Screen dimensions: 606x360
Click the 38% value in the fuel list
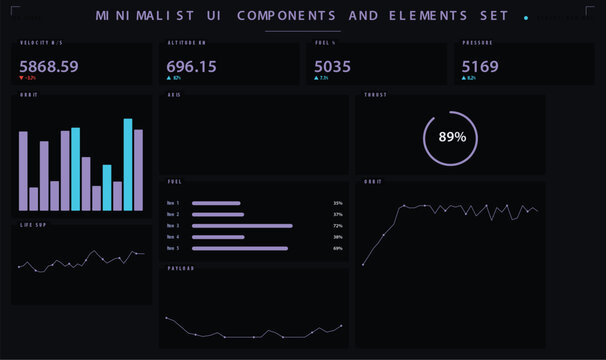tap(338, 237)
